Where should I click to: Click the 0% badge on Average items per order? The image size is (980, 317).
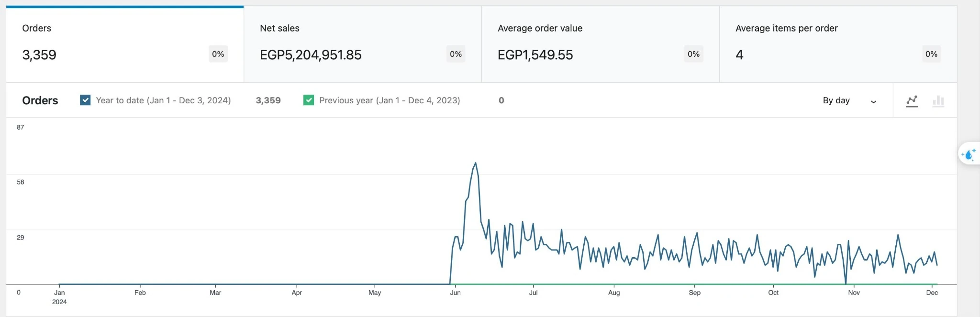pos(931,54)
